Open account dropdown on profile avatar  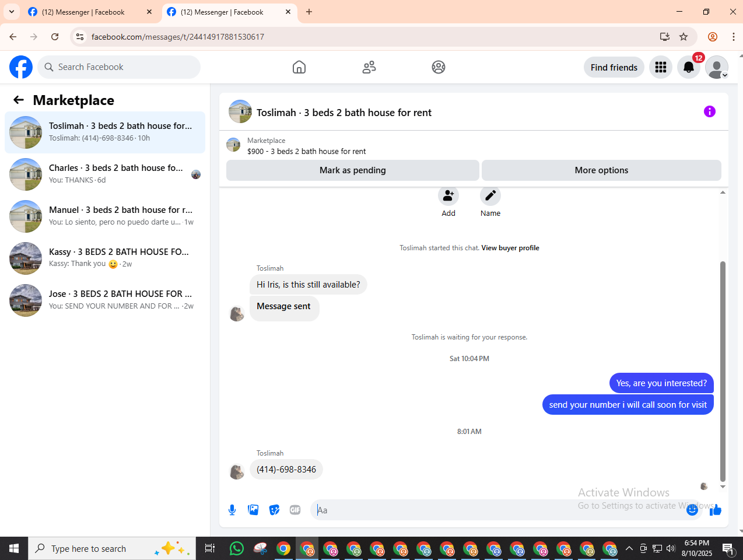click(x=725, y=75)
